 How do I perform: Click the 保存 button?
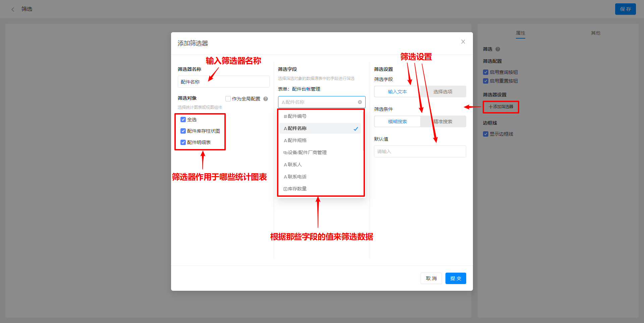[625, 9]
